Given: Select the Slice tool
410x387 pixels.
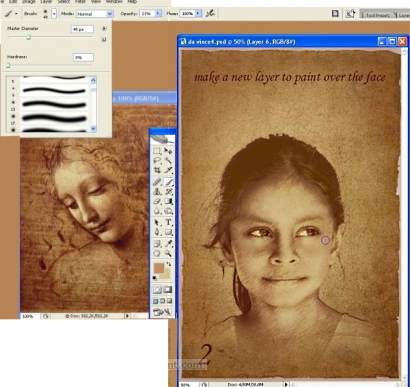Looking at the screenshot, I should point(168,170).
